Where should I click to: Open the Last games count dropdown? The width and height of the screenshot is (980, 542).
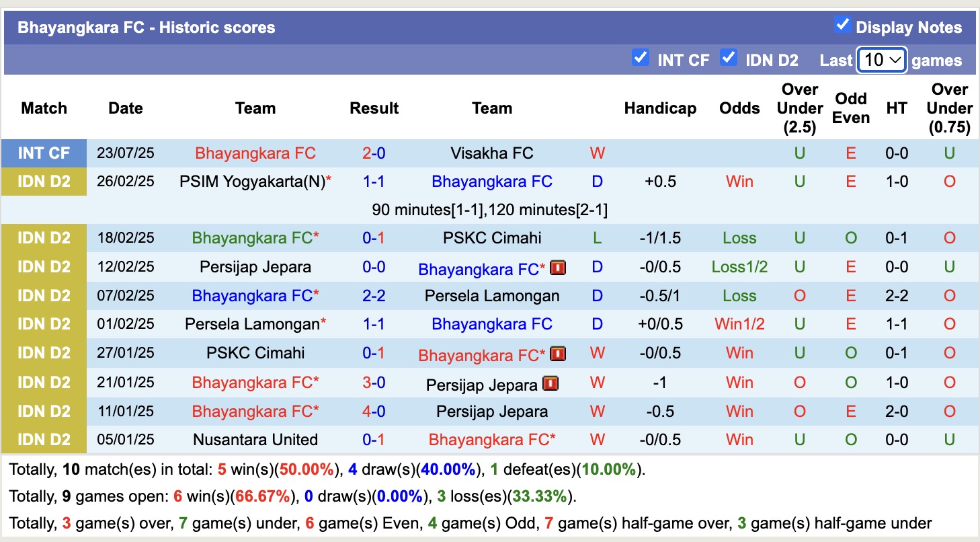[881, 60]
